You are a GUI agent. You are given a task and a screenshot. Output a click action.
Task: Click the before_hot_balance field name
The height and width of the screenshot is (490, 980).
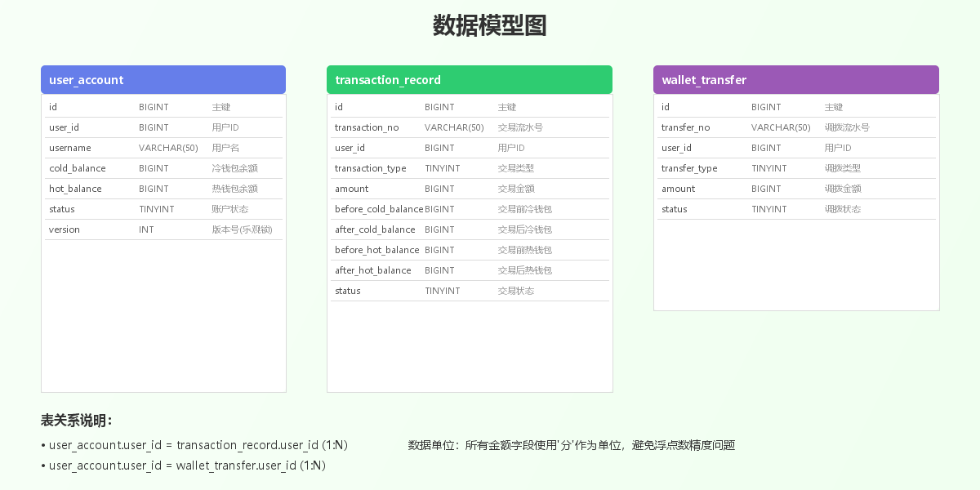pos(377,250)
